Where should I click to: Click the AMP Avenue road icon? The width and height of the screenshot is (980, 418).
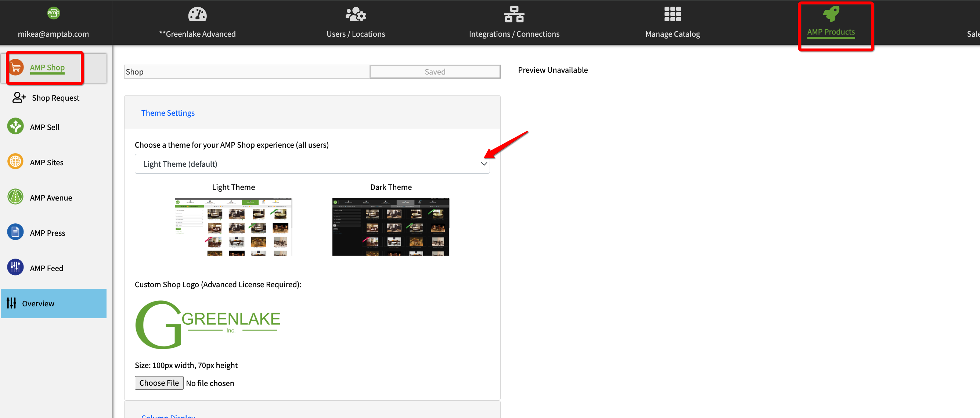pyautogui.click(x=15, y=197)
